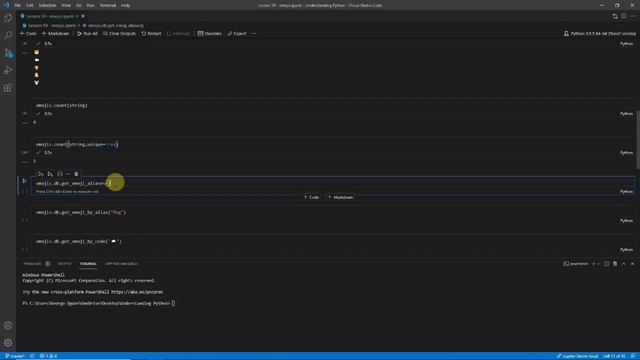Split the cell using cell toolbar icon

tap(60, 174)
